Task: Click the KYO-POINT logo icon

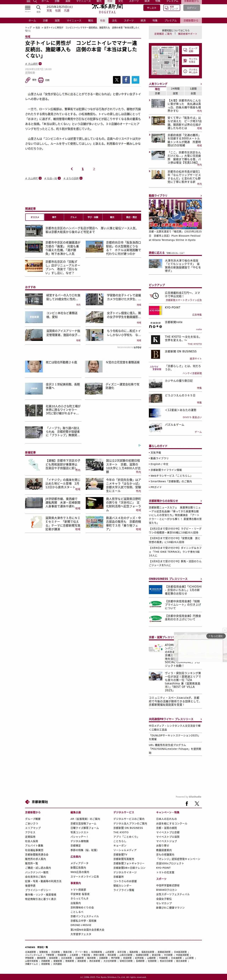Action: [155, 310]
